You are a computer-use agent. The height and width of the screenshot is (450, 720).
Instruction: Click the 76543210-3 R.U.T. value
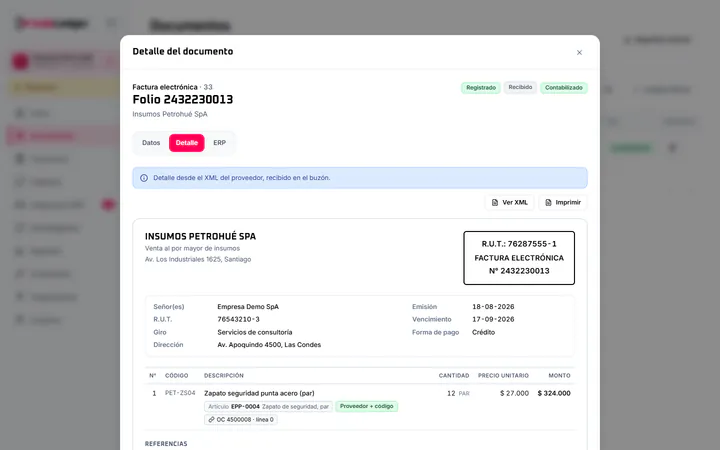click(x=238, y=319)
